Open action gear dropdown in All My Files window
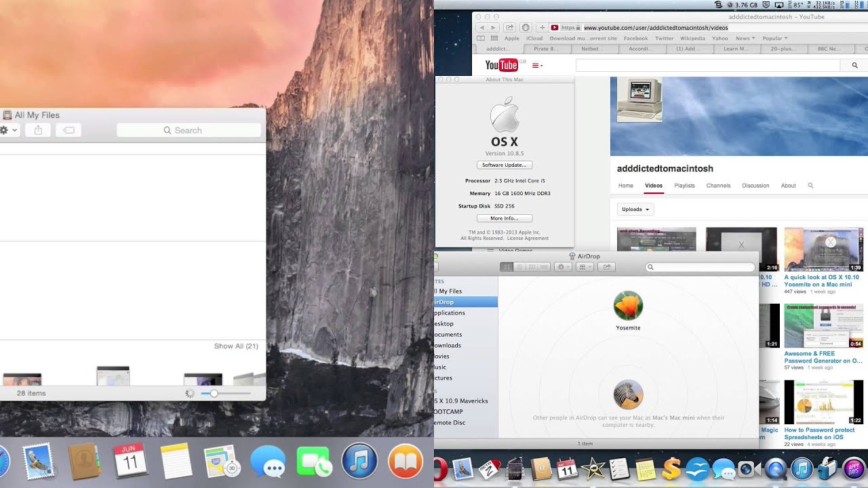 point(9,130)
